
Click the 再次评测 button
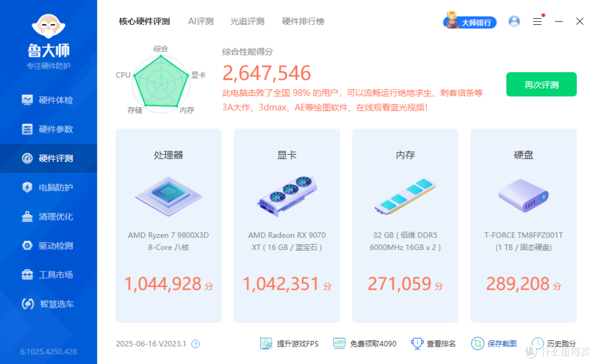click(x=541, y=84)
